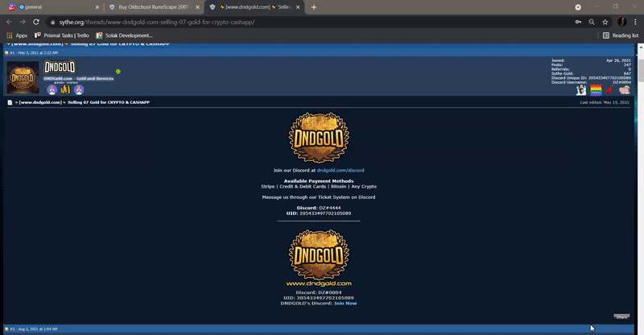Open the Chrome three-dot menu
This screenshot has width=644, height=335.
[x=635, y=22]
